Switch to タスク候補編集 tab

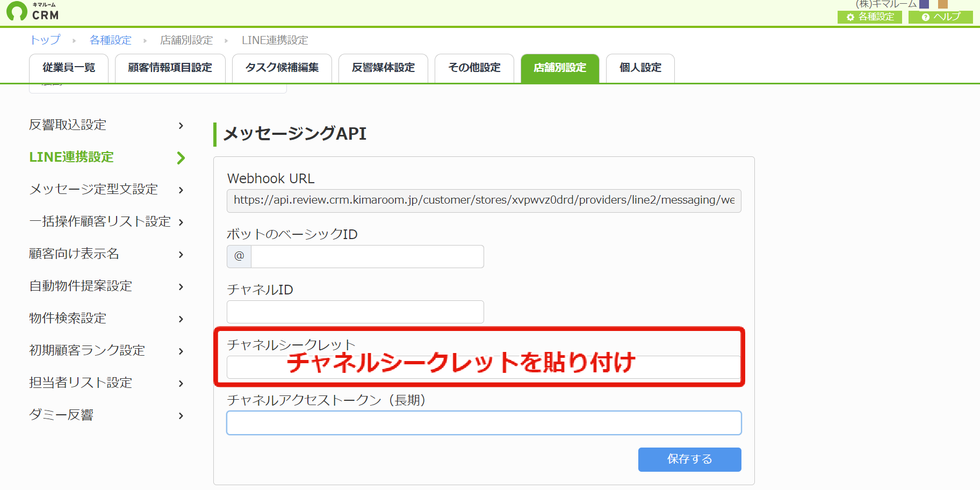[282, 68]
